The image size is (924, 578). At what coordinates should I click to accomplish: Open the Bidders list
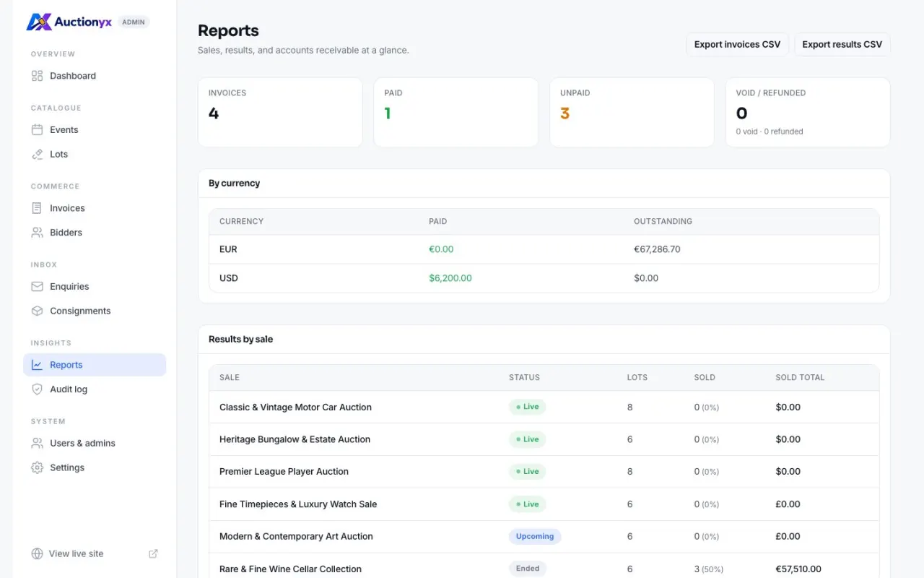point(95,233)
